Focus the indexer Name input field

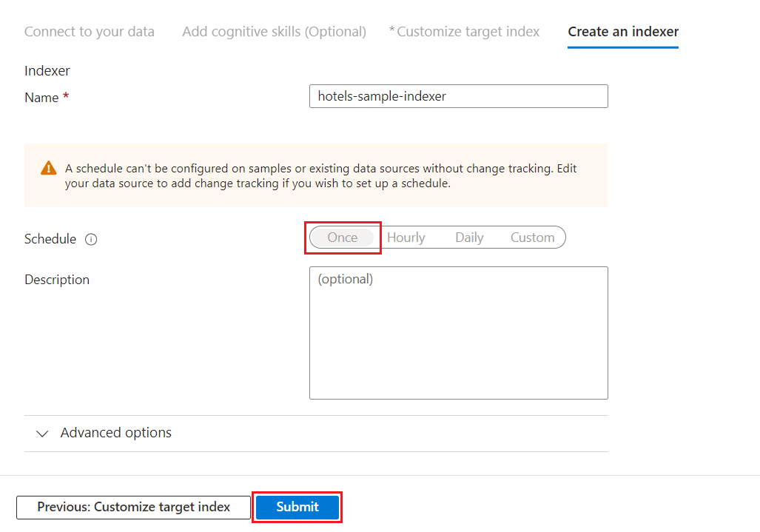[x=458, y=96]
